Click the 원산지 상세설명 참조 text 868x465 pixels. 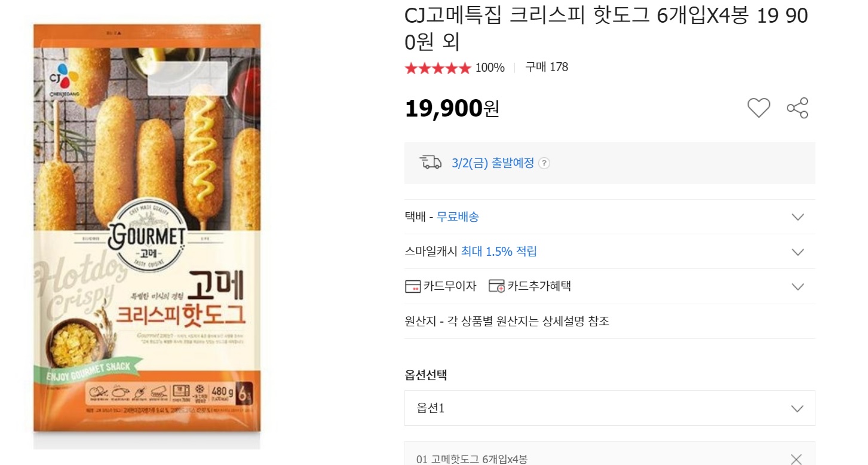pos(507,322)
